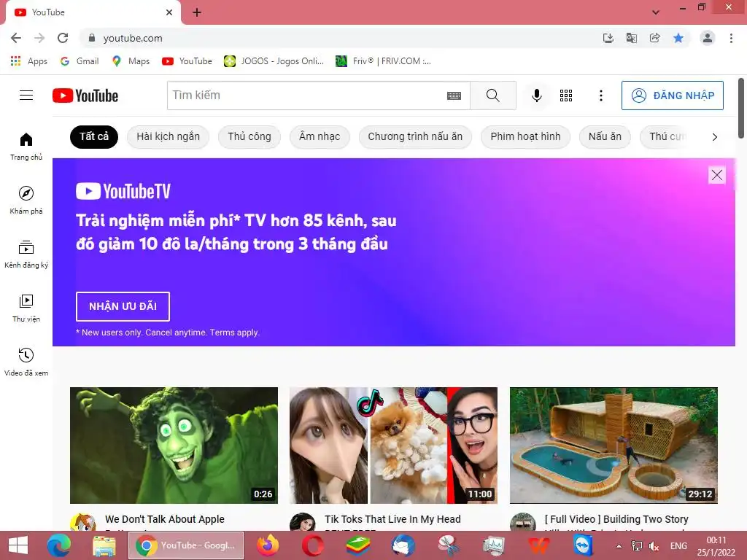Select the Âm nhạc chip

coord(320,136)
